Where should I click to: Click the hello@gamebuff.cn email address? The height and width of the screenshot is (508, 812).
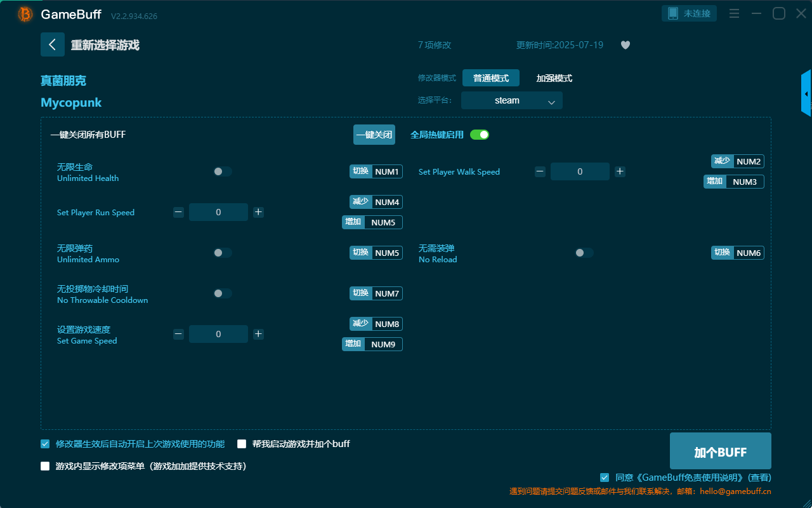pyautogui.click(x=736, y=491)
